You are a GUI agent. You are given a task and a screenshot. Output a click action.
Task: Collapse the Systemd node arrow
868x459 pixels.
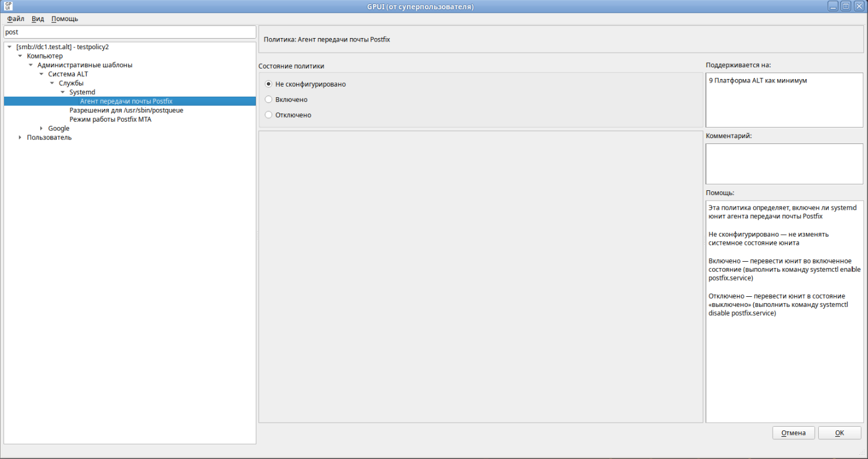[x=62, y=93]
